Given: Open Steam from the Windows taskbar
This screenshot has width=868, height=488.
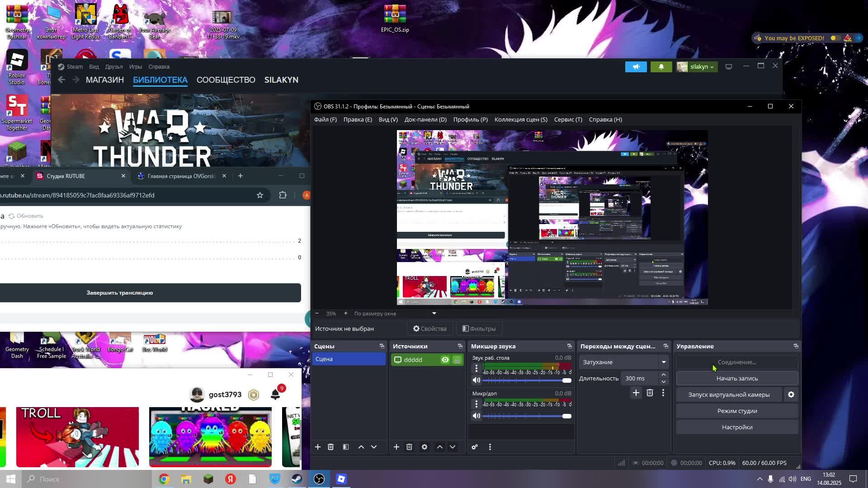Looking at the screenshot, I should tap(297, 479).
